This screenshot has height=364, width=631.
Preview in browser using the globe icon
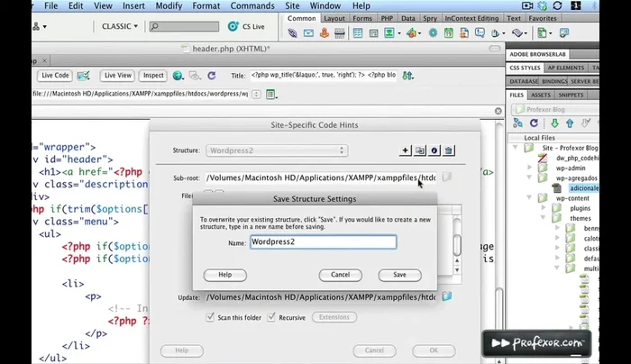pyautogui.click(x=177, y=75)
